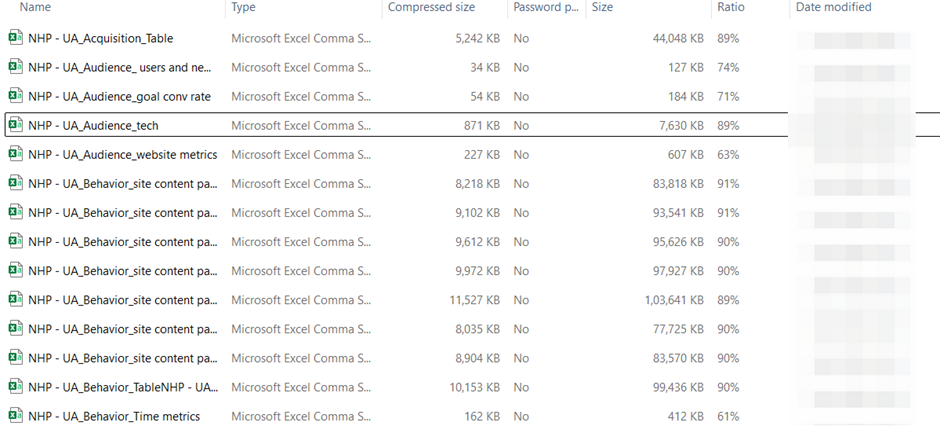Sort by the Type column header

(x=243, y=7)
